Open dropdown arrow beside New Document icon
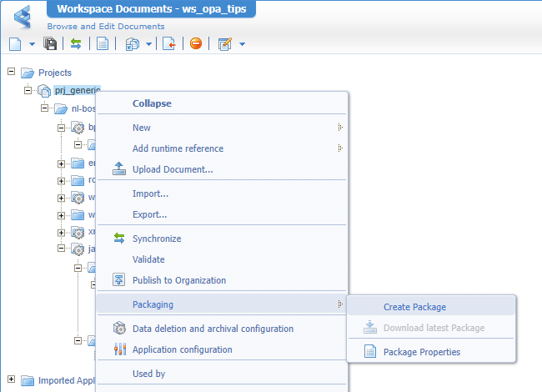The width and height of the screenshot is (542, 392). pyautogui.click(x=32, y=43)
